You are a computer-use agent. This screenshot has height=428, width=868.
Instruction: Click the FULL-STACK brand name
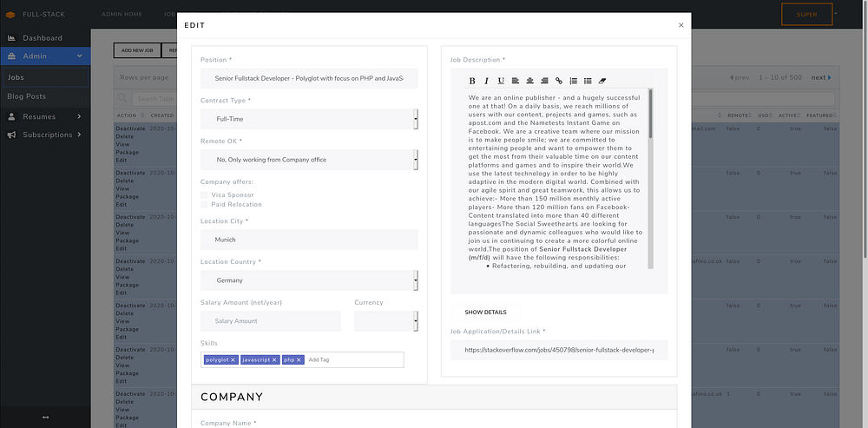pos(43,15)
